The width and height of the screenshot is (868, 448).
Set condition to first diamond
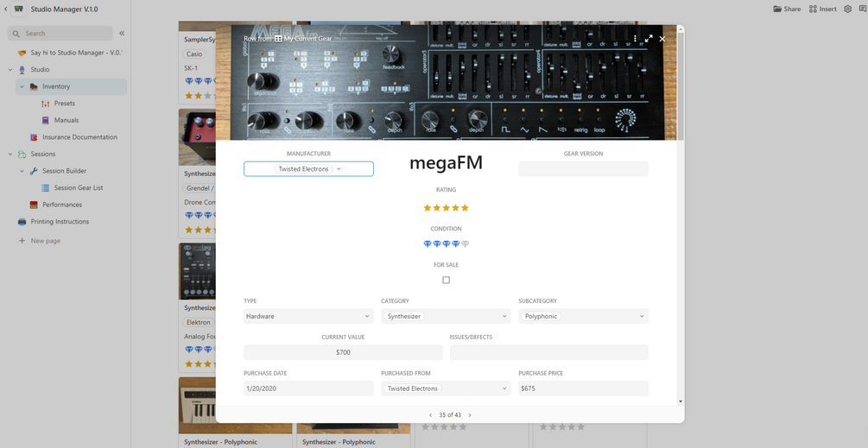click(428, 244)
